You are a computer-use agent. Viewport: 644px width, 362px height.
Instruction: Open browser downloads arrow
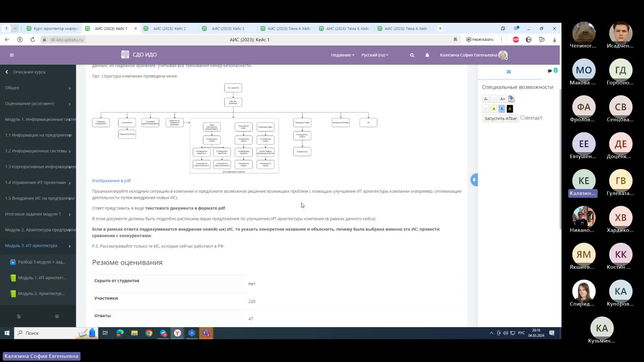(x=554, y=40)
